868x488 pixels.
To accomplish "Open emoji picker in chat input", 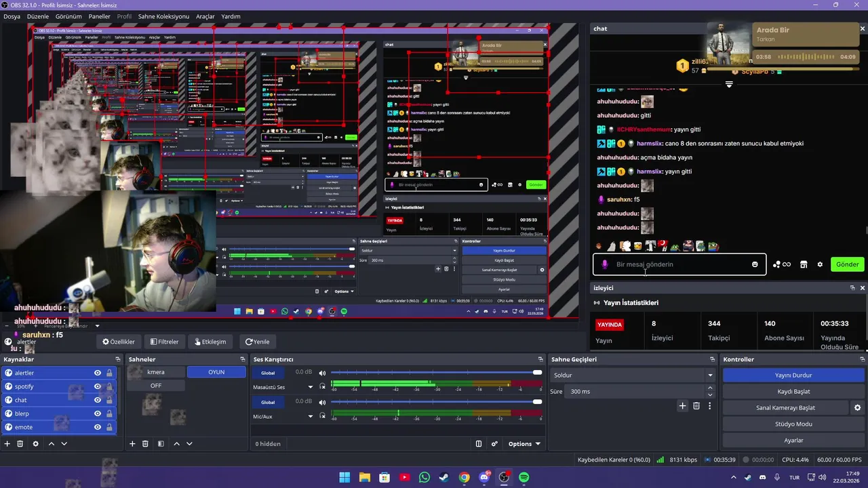I will click(755, 264).
